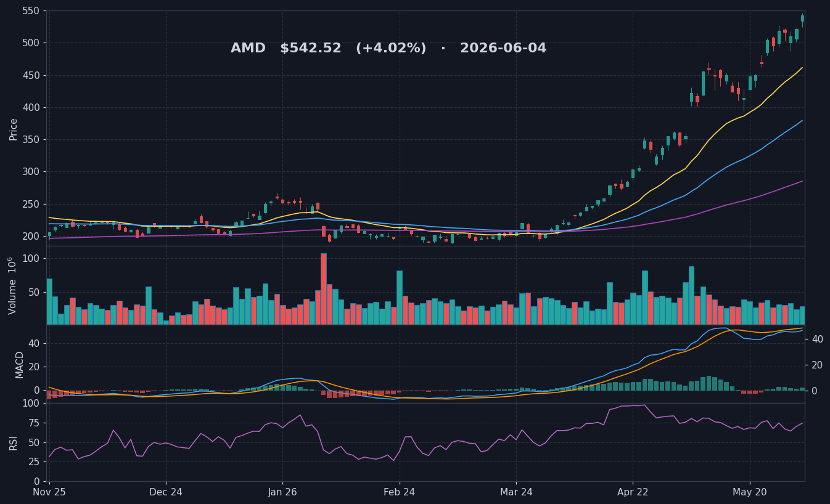Click the 'Apr 22' date tick

coord(633,492)
